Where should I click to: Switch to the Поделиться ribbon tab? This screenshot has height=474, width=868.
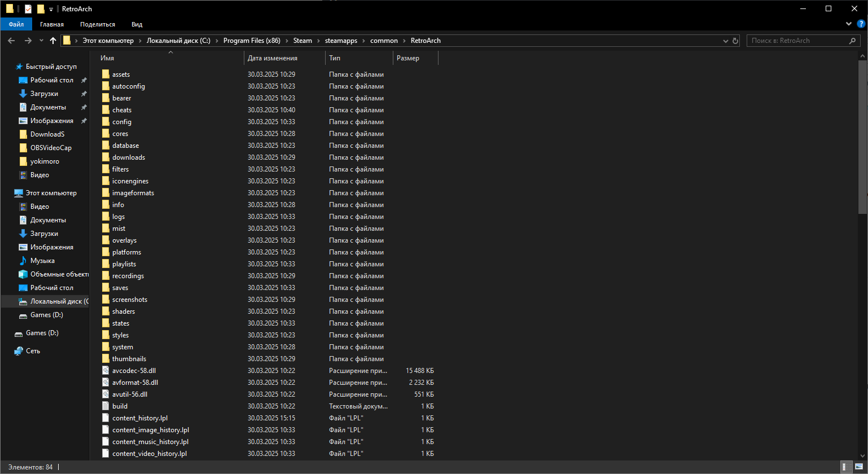[98, 24]
